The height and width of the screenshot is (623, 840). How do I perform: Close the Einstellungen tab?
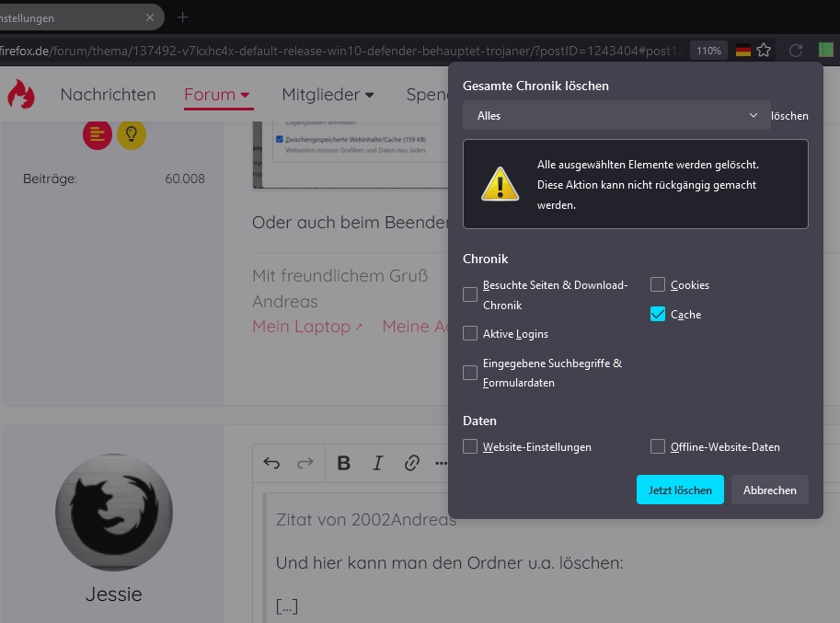150,17
